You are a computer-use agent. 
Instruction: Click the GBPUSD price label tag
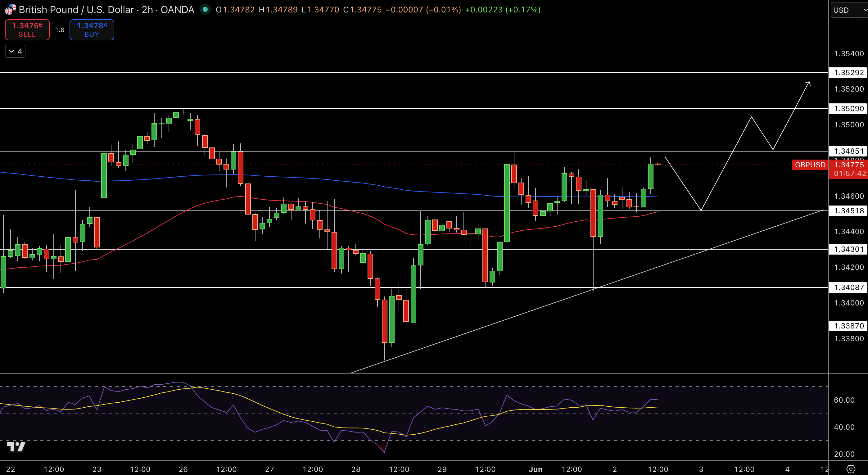click(x=810, y=165)
